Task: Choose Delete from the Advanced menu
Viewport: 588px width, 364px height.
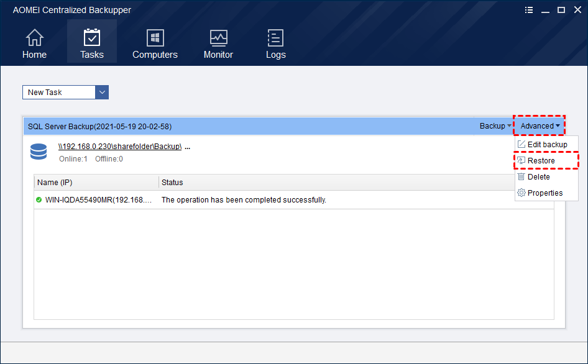Action: pyautogui.click(x=547, y=176)
